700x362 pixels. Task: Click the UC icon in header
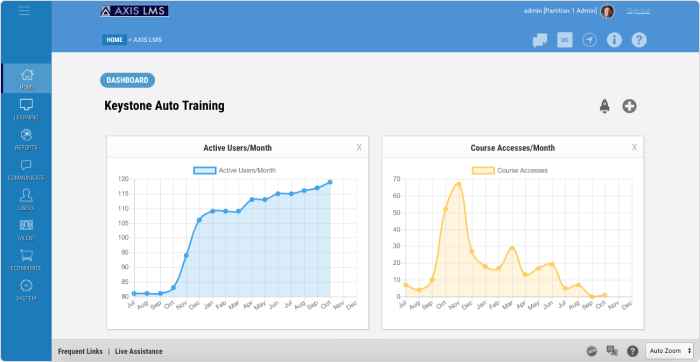[565, 40]
